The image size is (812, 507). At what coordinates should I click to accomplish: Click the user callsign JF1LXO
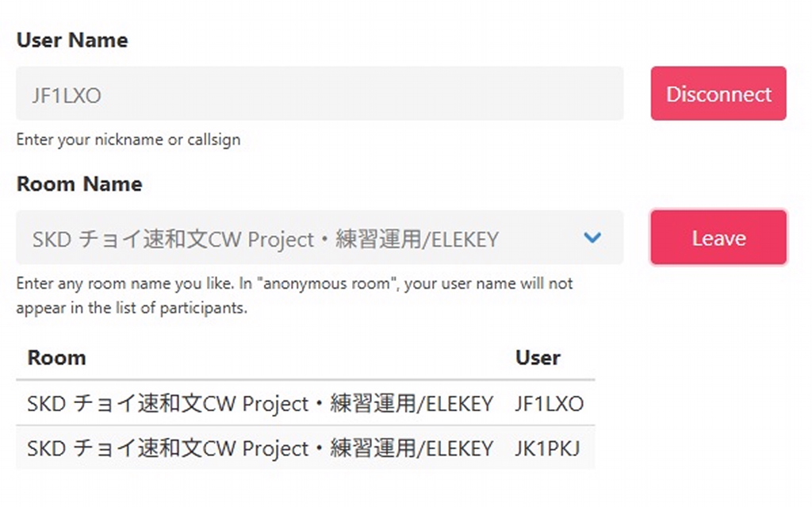pos(549,403)
